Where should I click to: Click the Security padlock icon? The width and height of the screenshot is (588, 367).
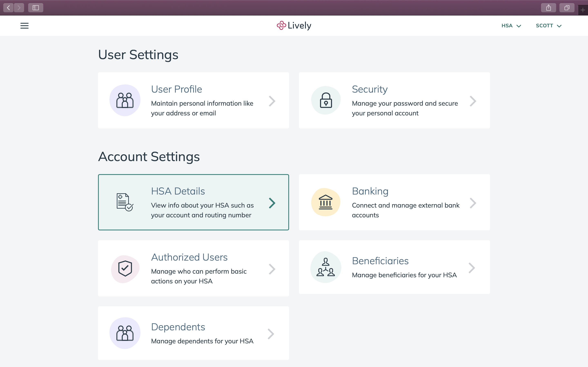326,100
